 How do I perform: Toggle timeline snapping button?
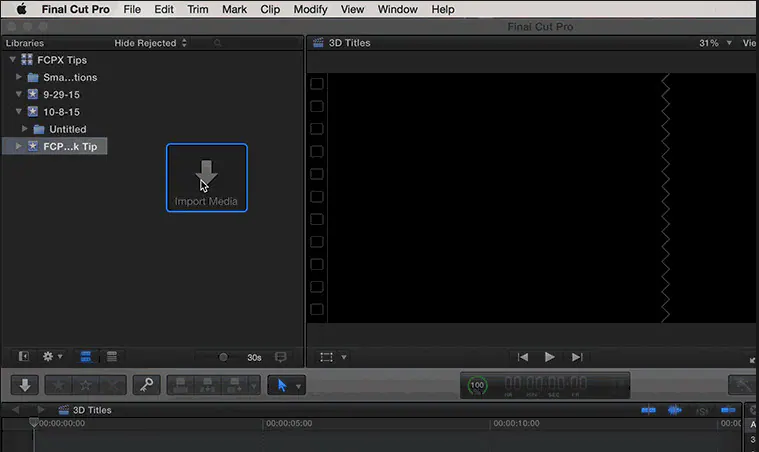point(728,410)
